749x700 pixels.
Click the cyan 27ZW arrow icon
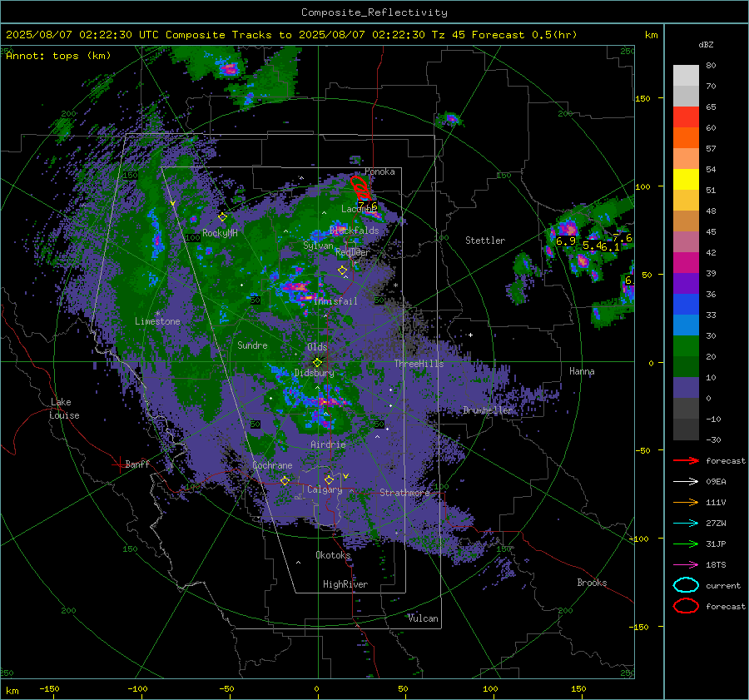(x=686, y=524)
